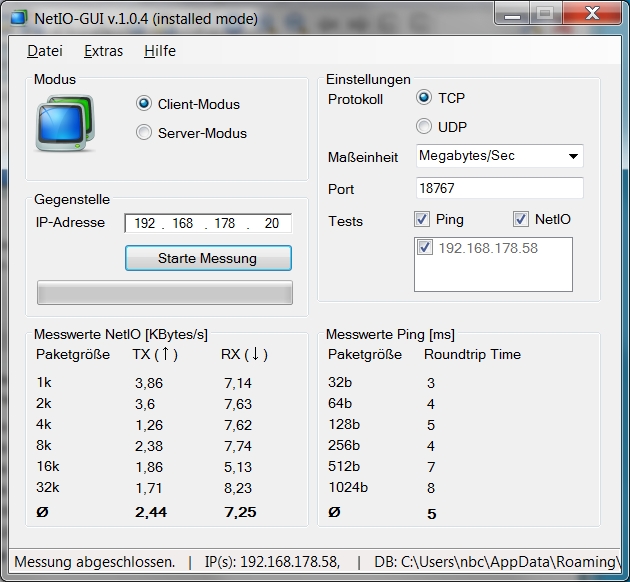Click RX value 7,14 for 1k
Viewport: 630px width, 582px height.
tap(238, 383)
